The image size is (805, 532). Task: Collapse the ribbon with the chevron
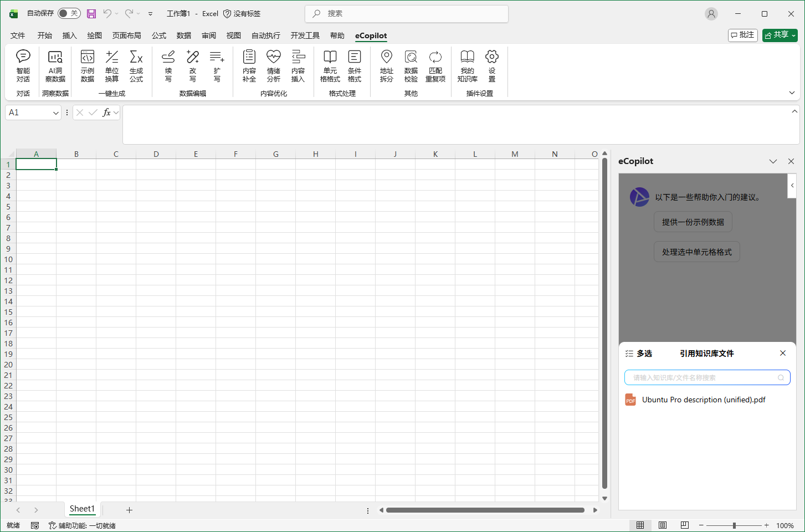pos(792,93)
